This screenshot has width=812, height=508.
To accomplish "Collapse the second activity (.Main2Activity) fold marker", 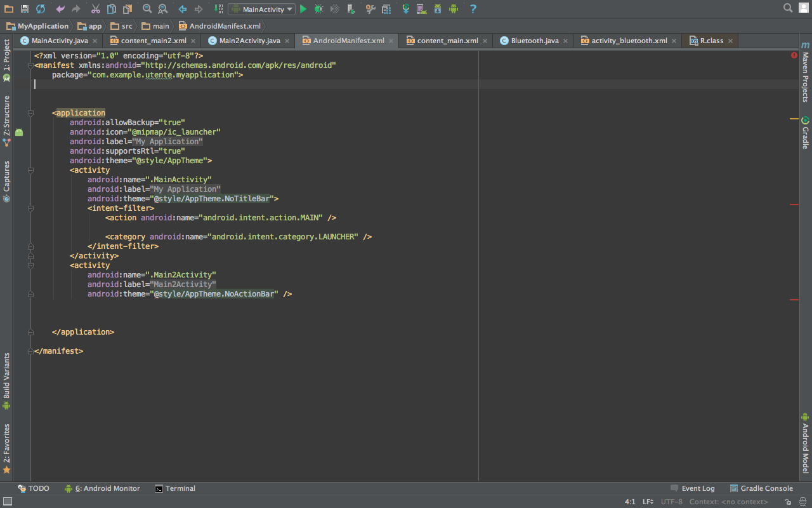I will (x=30, y=265).
